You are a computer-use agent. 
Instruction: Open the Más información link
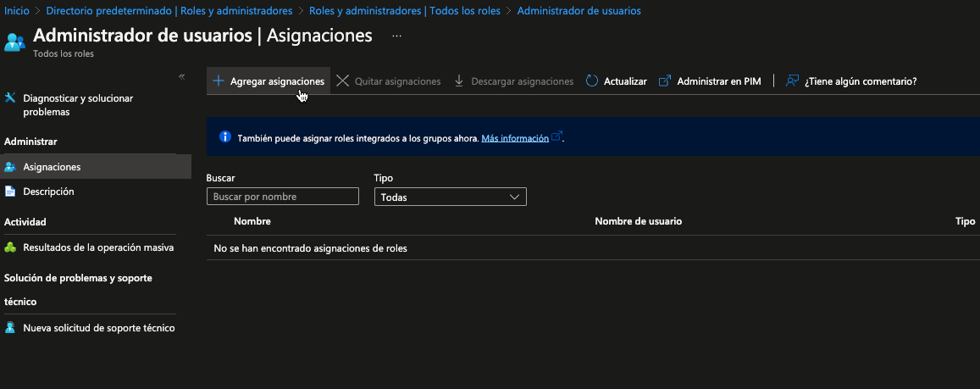click(515, 138)
